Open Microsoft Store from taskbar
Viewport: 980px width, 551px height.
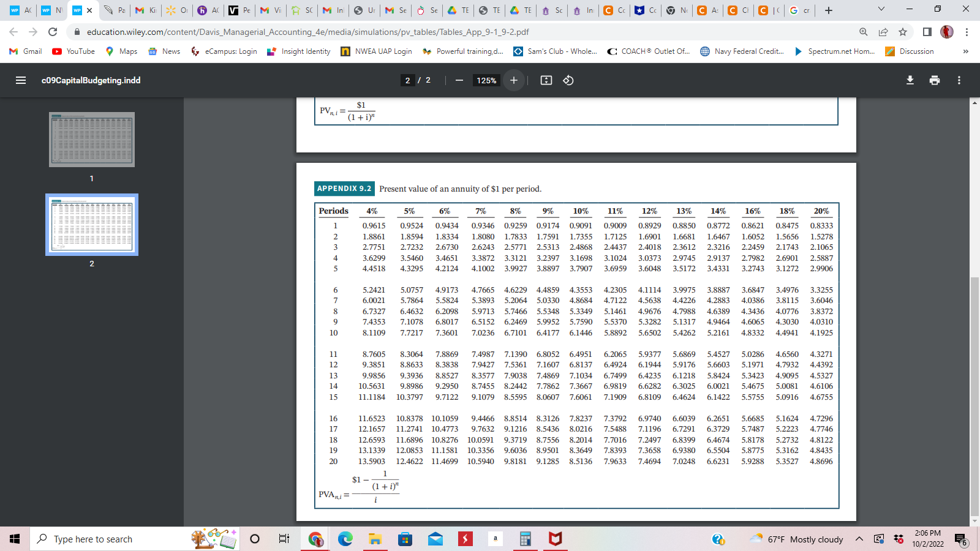click(405, 539)
